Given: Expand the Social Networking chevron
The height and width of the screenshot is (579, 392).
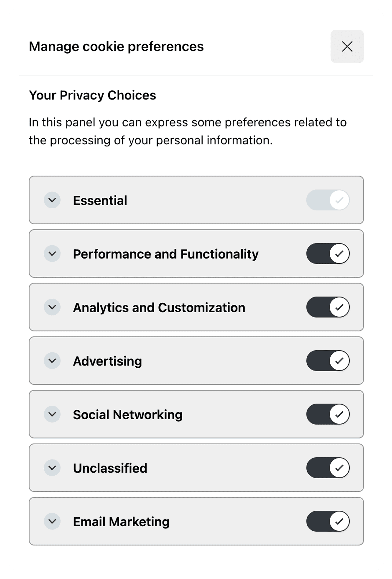Looking at the screenshot, I should 52,414.
